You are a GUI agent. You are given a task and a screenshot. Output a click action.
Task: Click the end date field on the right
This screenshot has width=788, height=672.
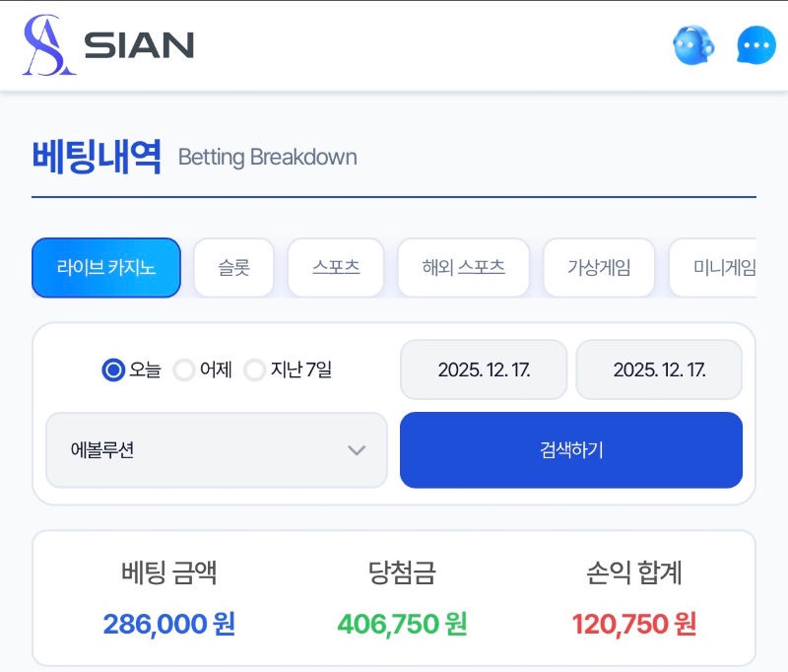659,370
